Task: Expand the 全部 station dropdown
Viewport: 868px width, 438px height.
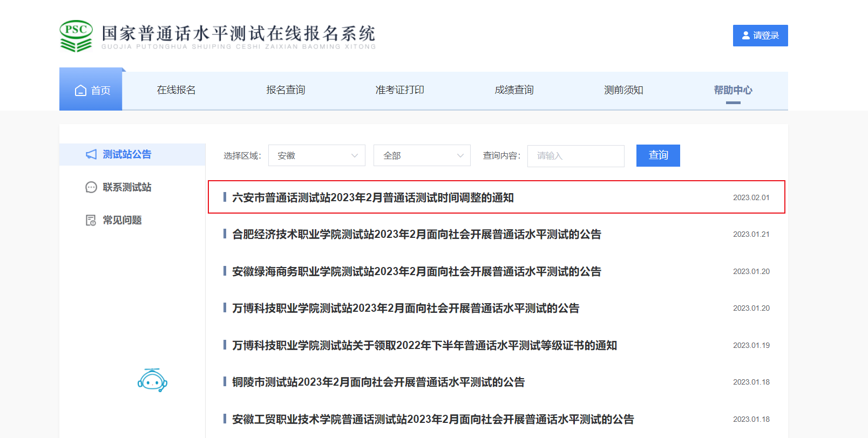Action: click(422, 155)
